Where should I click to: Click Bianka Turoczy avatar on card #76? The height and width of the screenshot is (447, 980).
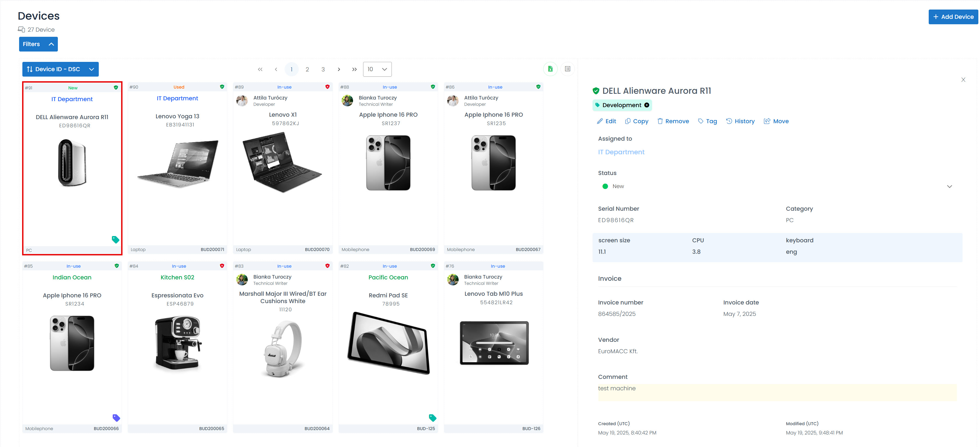tap(453, 280)
